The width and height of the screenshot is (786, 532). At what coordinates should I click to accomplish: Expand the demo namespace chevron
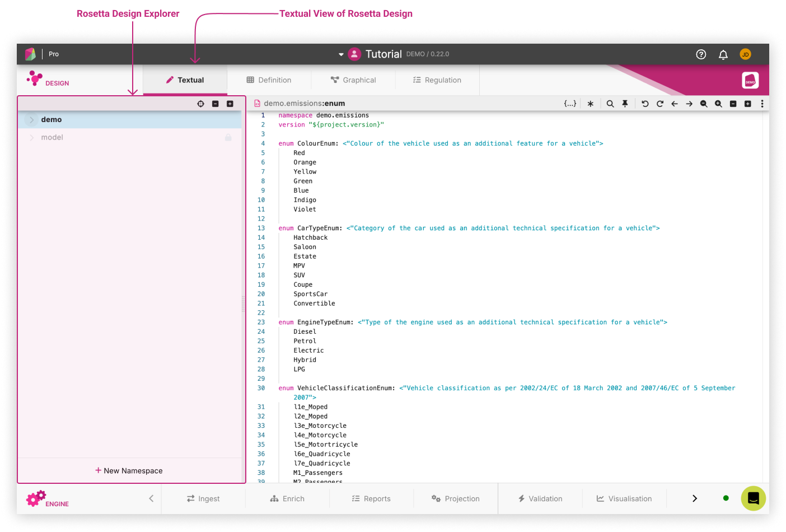pos(32,120)
